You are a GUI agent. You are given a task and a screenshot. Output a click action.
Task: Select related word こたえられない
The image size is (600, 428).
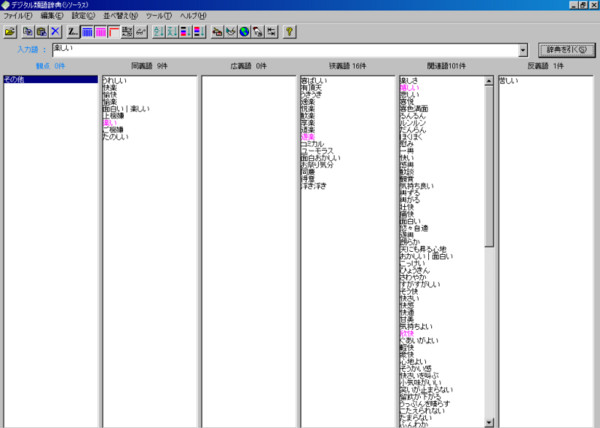click(x=422, y=411)
